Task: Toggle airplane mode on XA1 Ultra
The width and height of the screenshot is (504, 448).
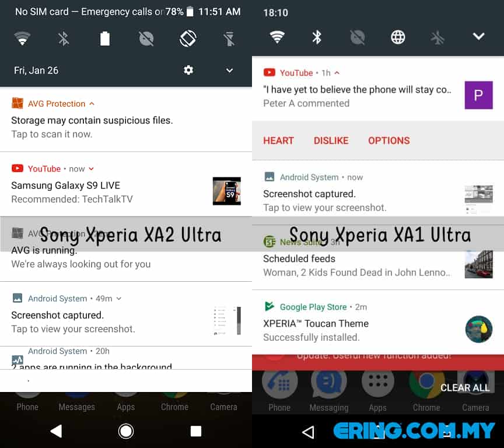Action: coord(437,37)
